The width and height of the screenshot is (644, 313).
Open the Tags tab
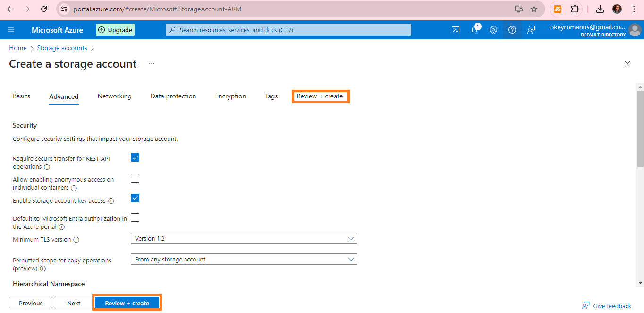[x=271, y=96]
